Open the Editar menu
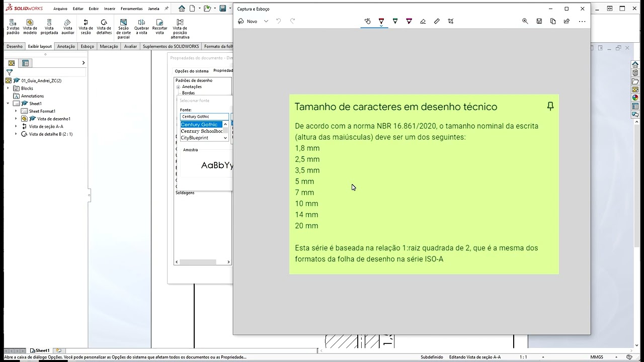The image size is (644, 362). pos(78,9)
